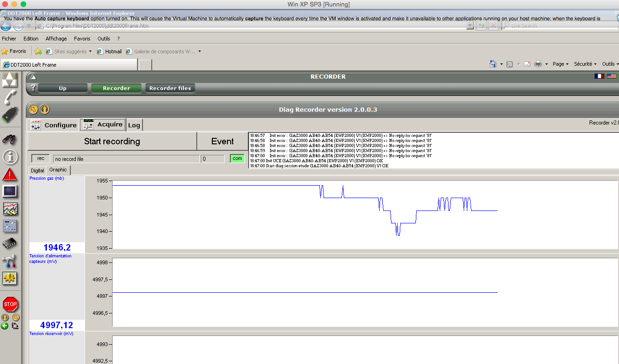The image size is (619, 364).
Task: Click the telephone handset icon
Action: 10,97
